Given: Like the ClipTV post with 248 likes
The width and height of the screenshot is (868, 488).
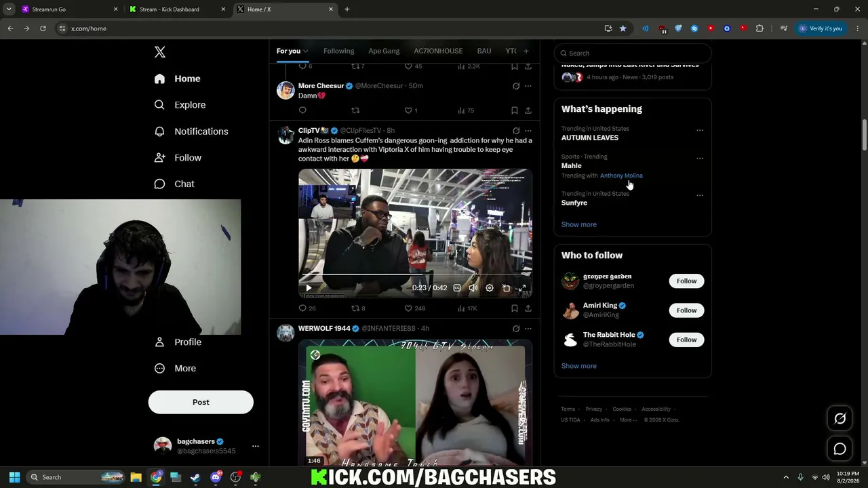Looking at the screenshot, I should coord(415,308).
